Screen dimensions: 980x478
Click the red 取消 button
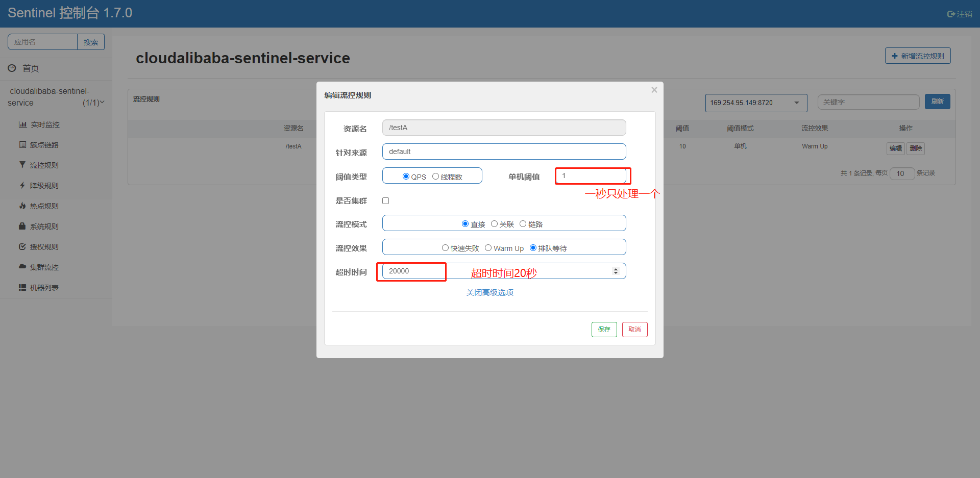coord(635,330)
